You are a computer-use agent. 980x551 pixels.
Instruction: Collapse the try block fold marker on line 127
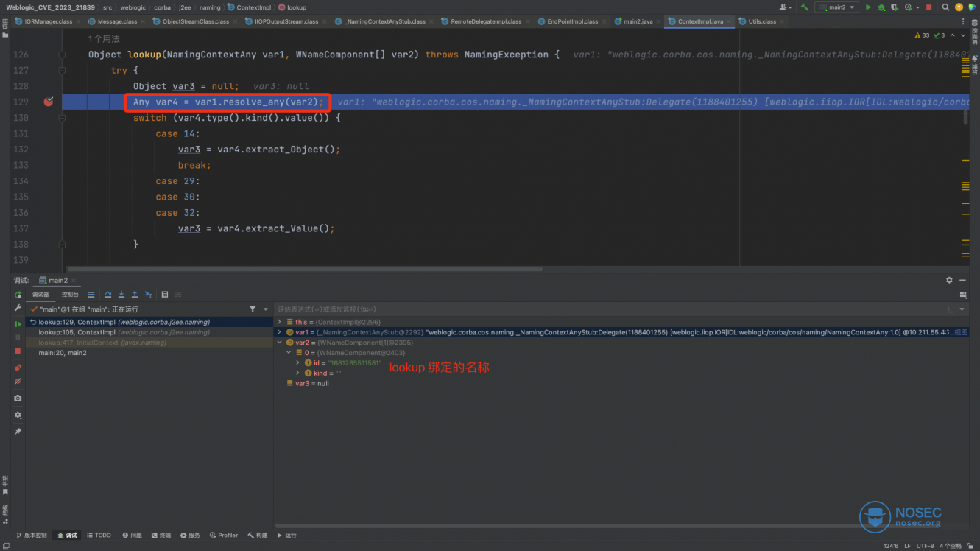tap(63, 70)
